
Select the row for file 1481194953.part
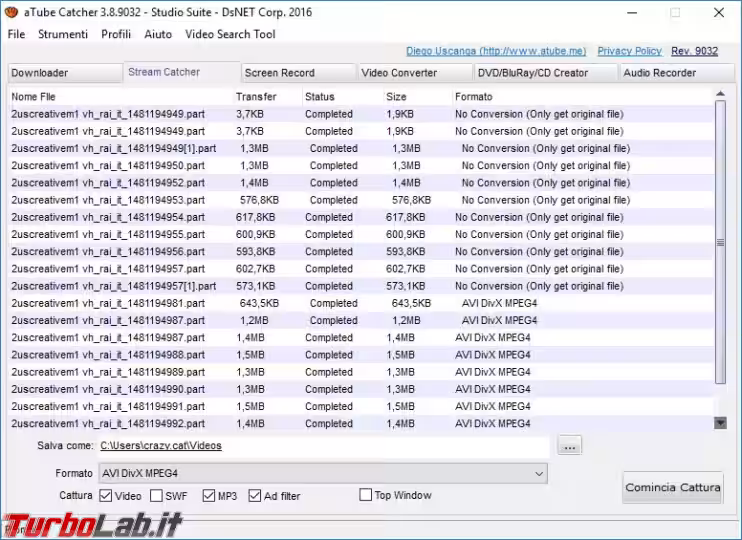tap(361, 200)
